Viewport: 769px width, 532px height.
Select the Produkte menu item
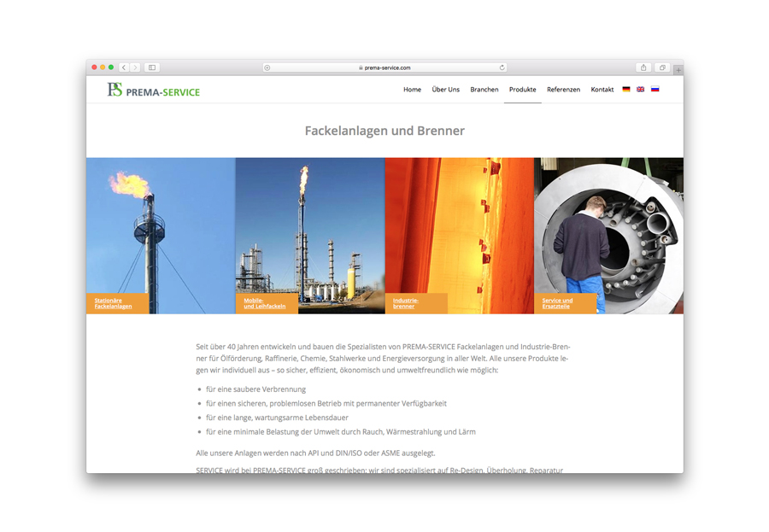(522, 90)
